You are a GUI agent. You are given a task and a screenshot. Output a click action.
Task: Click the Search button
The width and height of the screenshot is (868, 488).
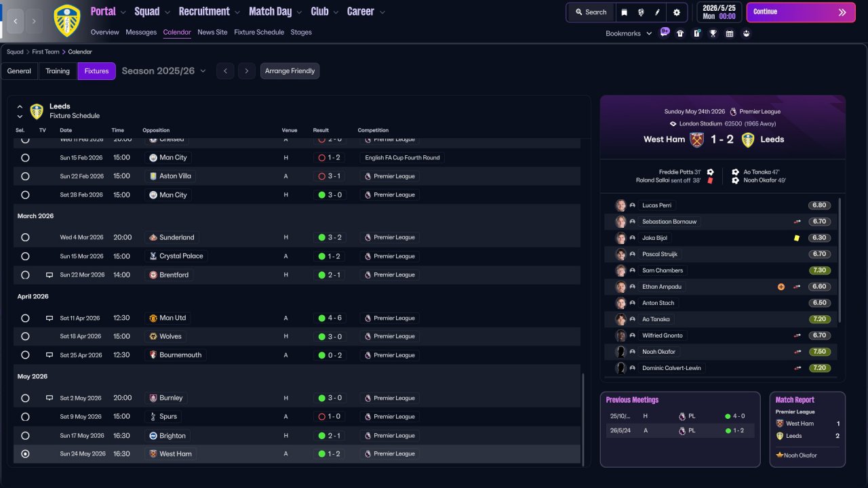coord(591,12)
